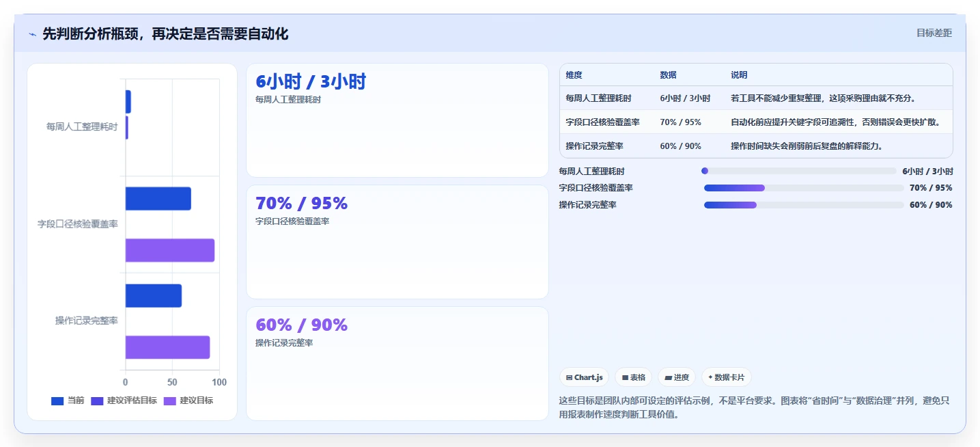This screenshot has height=447, width=980.
Task: Click table cell 60% / 90%
Action: pos(680,146)
